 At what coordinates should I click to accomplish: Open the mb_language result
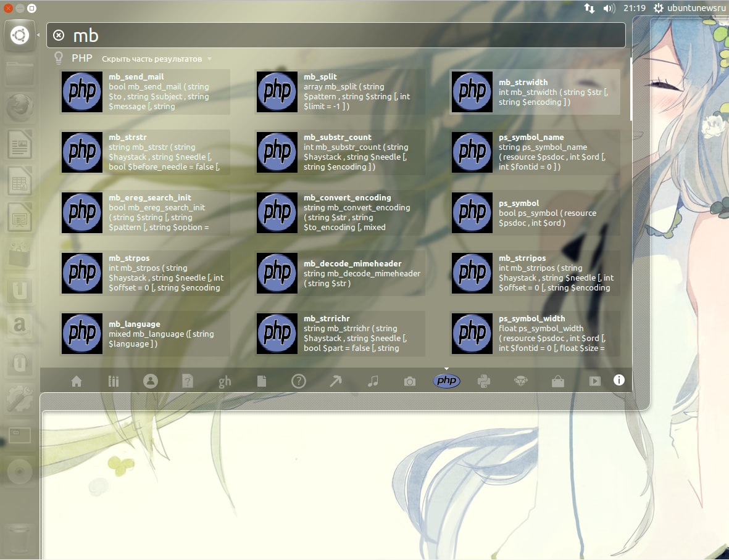click(145, 334)
